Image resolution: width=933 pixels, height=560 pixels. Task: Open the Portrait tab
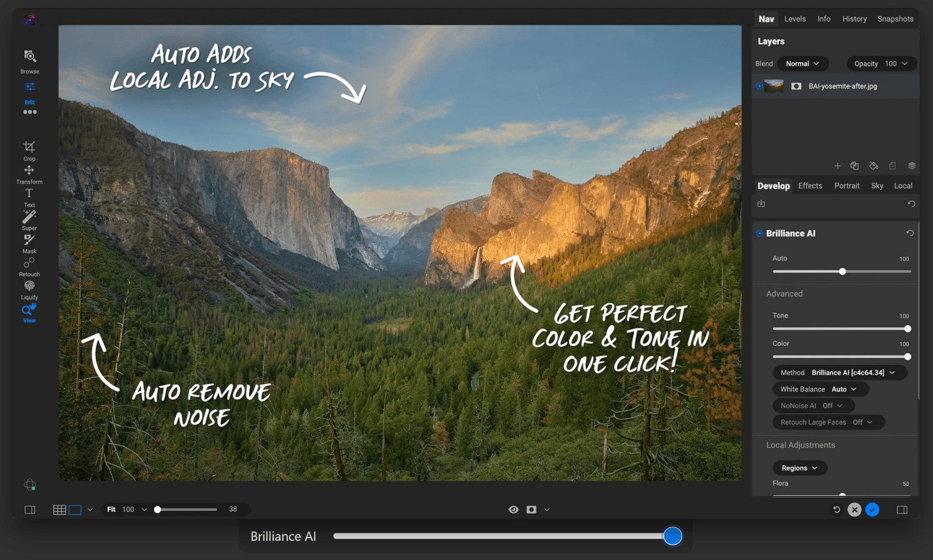(847, 186)
